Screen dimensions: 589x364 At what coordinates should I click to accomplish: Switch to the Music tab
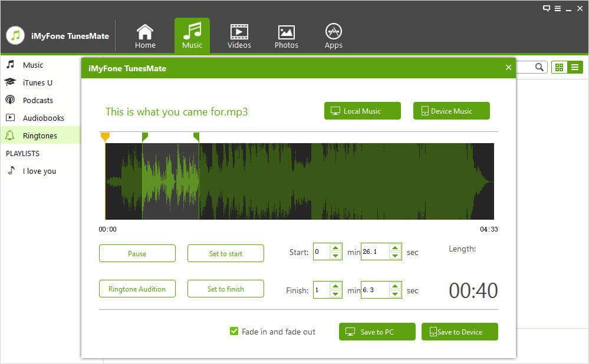(192, 36)
